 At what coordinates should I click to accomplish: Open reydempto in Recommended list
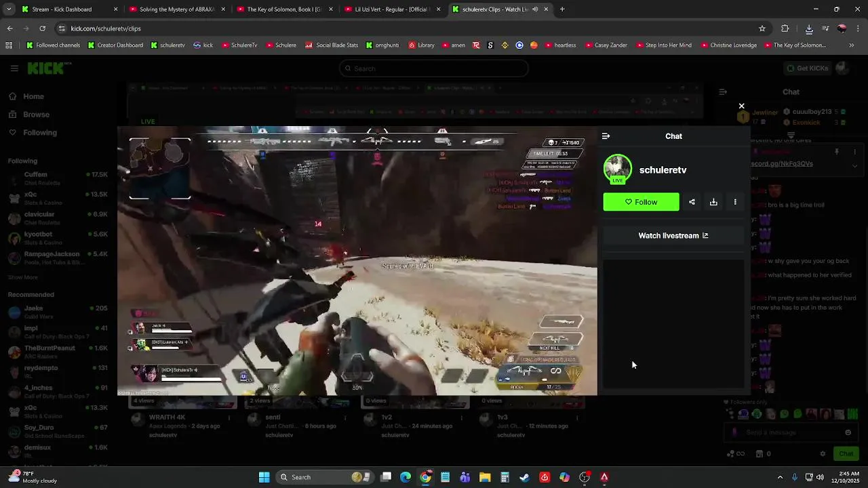(x=58, y=372)
